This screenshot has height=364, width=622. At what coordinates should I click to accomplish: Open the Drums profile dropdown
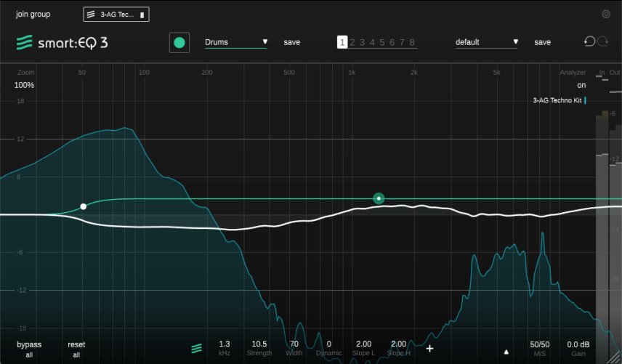(x=236, y=42)
